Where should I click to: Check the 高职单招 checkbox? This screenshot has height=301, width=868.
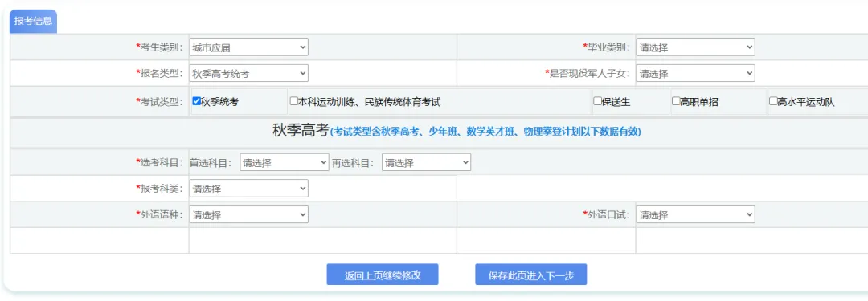click(x=676, y=101)
